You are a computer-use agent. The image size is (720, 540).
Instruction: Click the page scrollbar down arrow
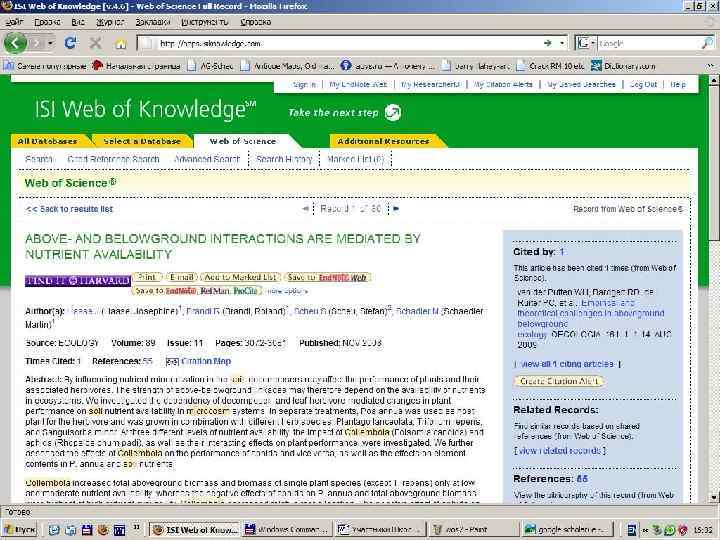(714, 497)
